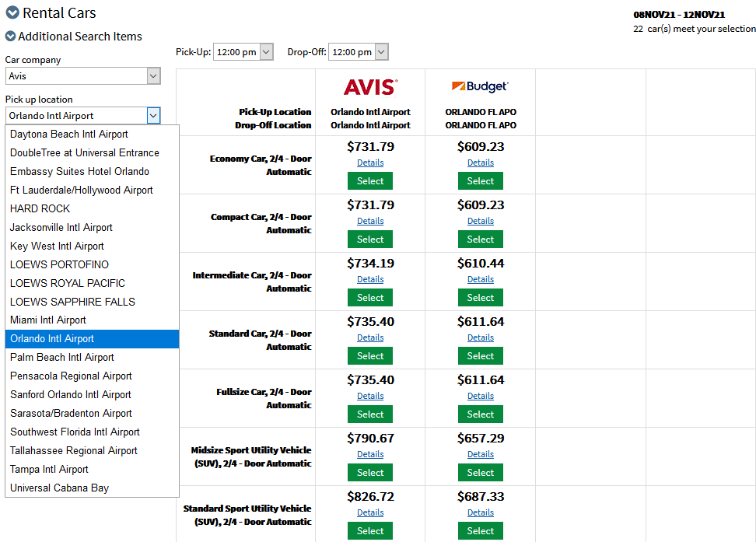Pick Miami Intl Airport option
Viewport: 756px width, 542px height.
92,320
